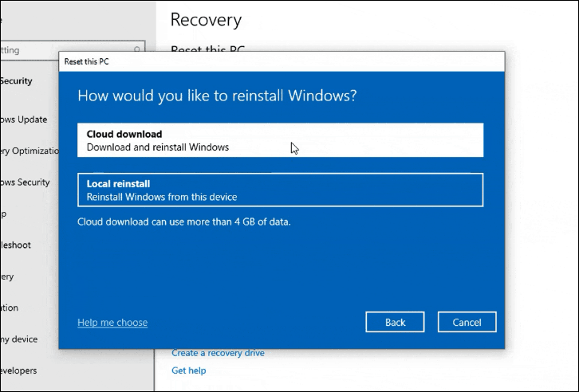The image size is (579, 392).
Task: Click the 'Cloud download can use more than 4 GB' note
Action: pos(184,221)
